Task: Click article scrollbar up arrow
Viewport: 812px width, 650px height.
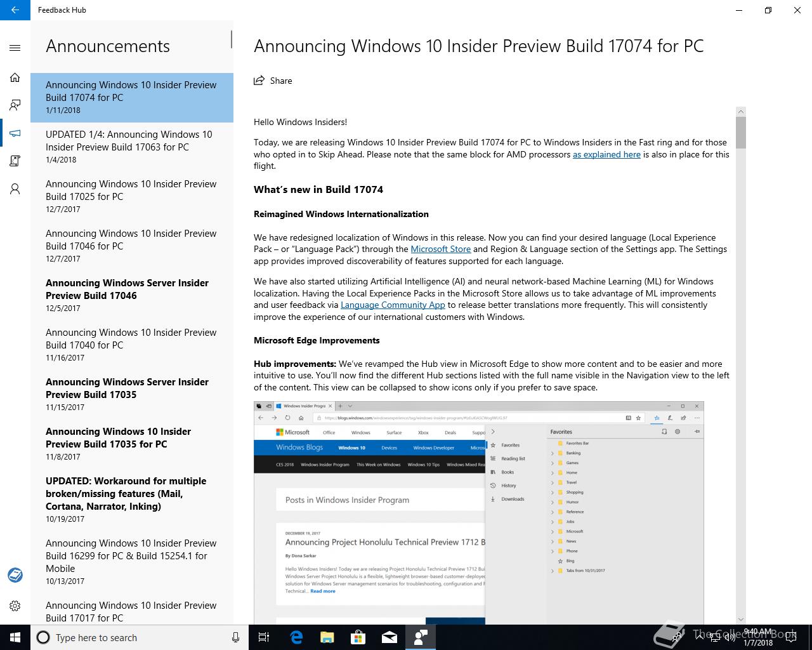Action: point(740,112)
